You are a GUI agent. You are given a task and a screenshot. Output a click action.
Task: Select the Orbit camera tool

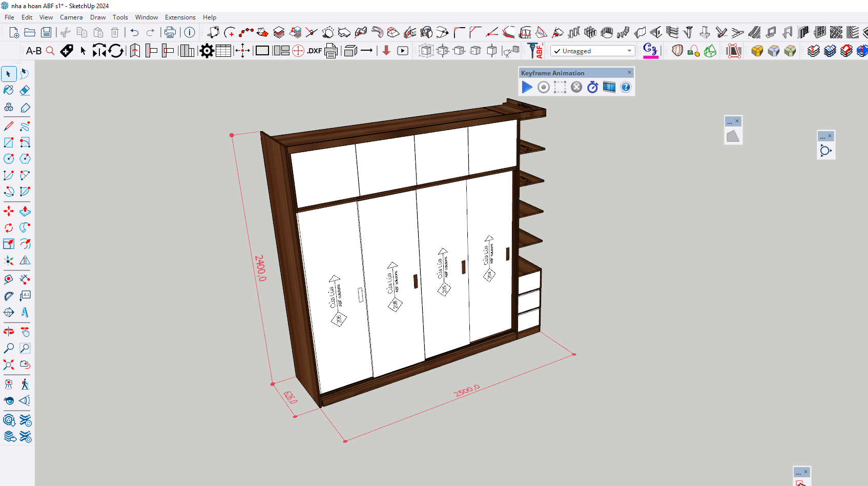(9, 331)
